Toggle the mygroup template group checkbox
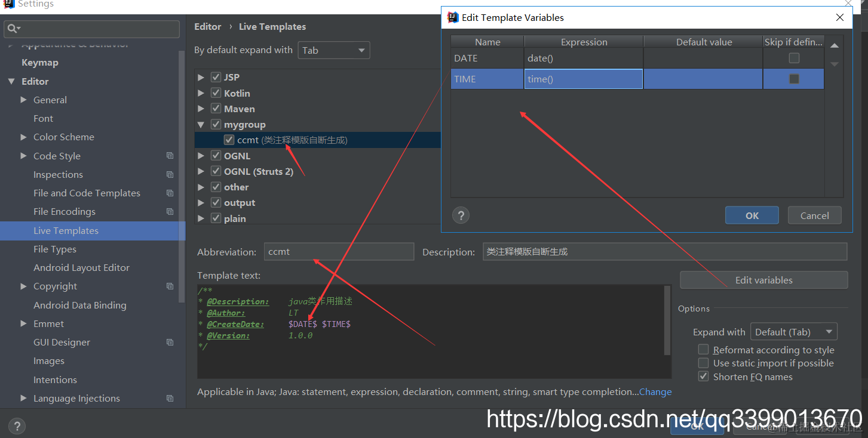 pos(216,124)
